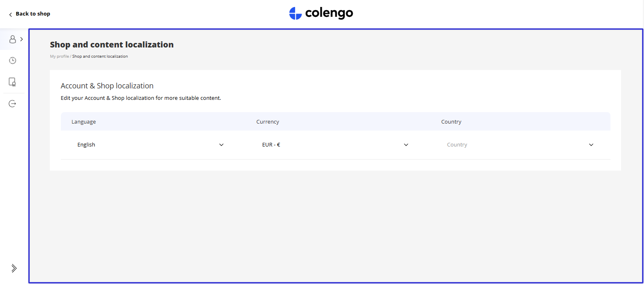
Task: Click the back arrow beside Back to shop
Action: (x=10, y=14)
